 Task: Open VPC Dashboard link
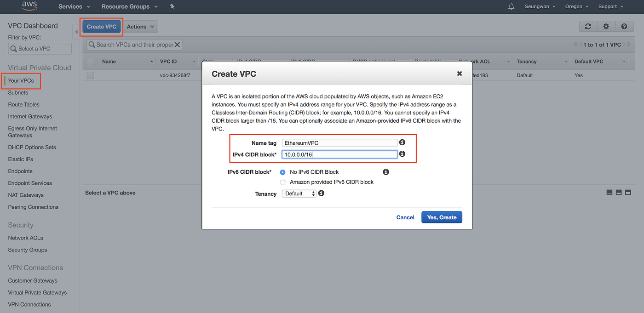tap(33, 26)
